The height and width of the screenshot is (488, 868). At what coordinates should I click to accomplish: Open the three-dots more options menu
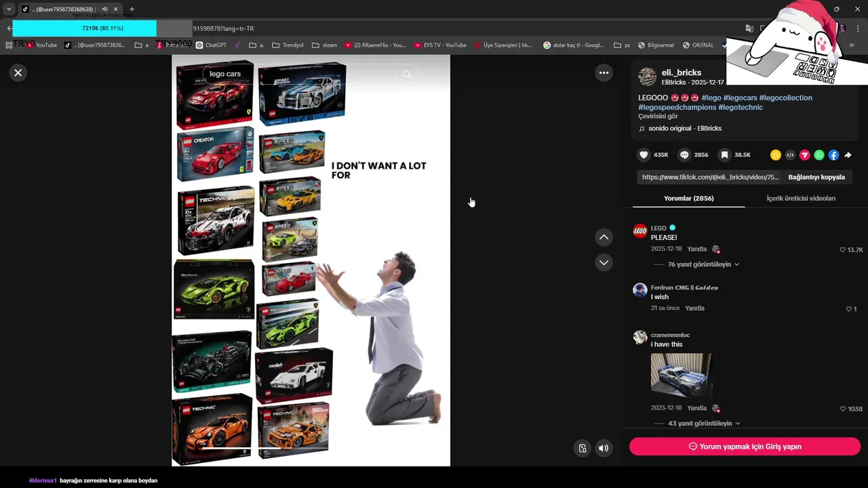coord(604,73)
